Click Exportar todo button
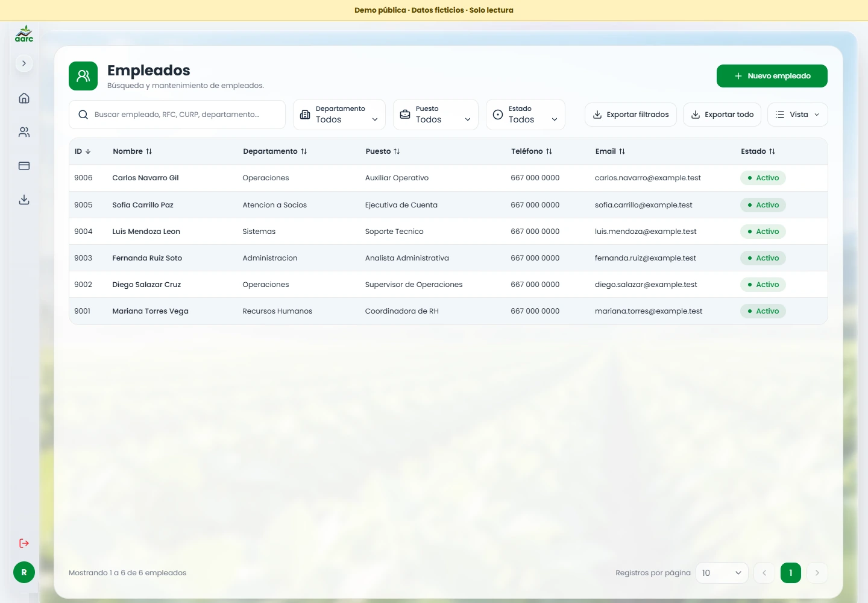This screenshot has width=868, height=603. [722, 115]
